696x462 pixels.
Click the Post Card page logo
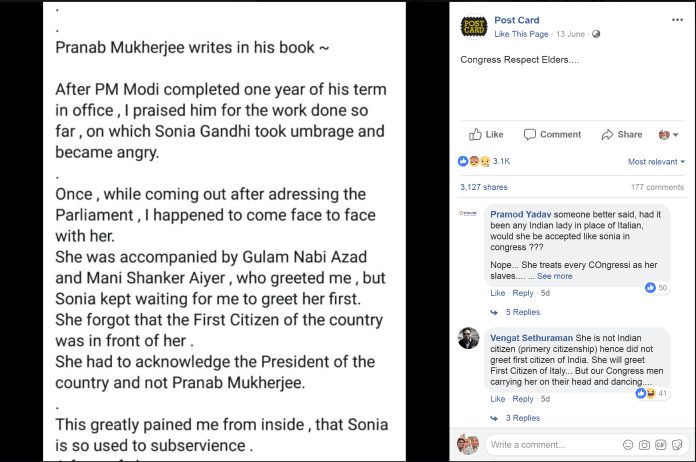[474, 27]
